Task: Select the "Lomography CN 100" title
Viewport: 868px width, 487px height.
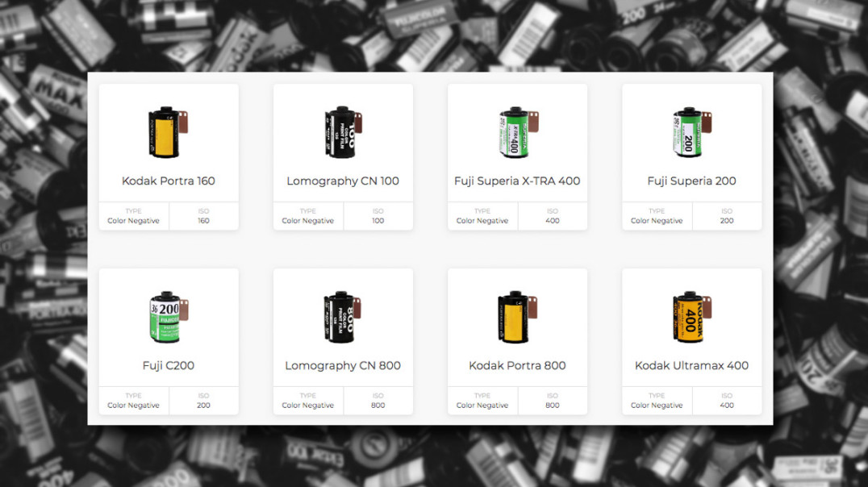Action: (343, 181)
